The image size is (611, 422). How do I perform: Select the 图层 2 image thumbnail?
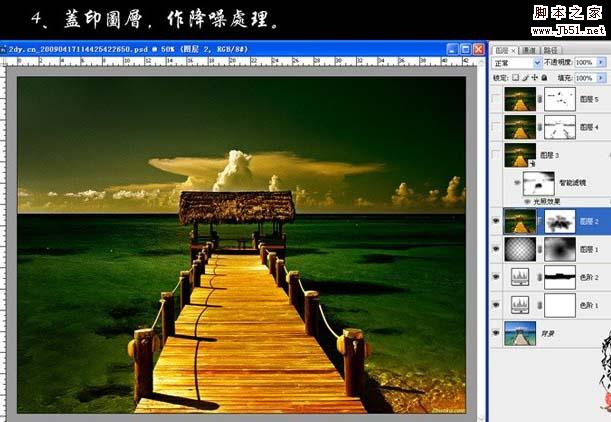pos(520,221)
